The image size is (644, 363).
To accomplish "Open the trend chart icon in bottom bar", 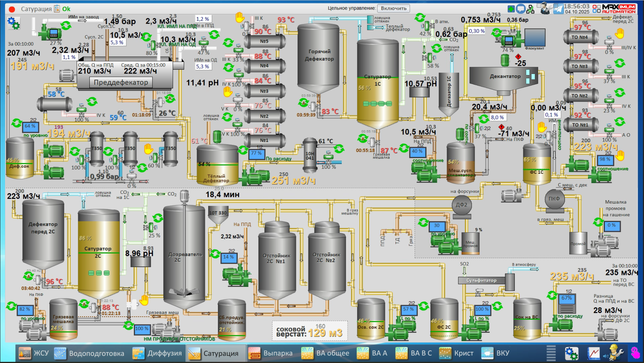I will (594, 353).
